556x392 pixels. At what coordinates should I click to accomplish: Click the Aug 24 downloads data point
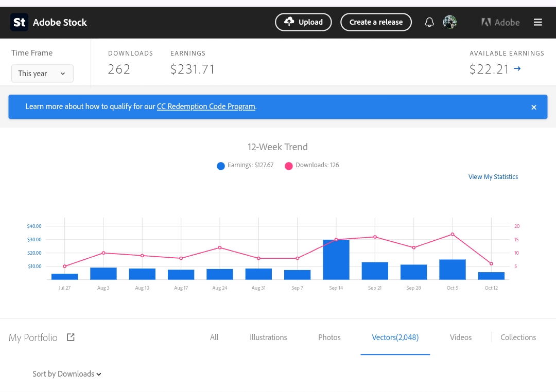pyautogui.click(x=220, y=248)
